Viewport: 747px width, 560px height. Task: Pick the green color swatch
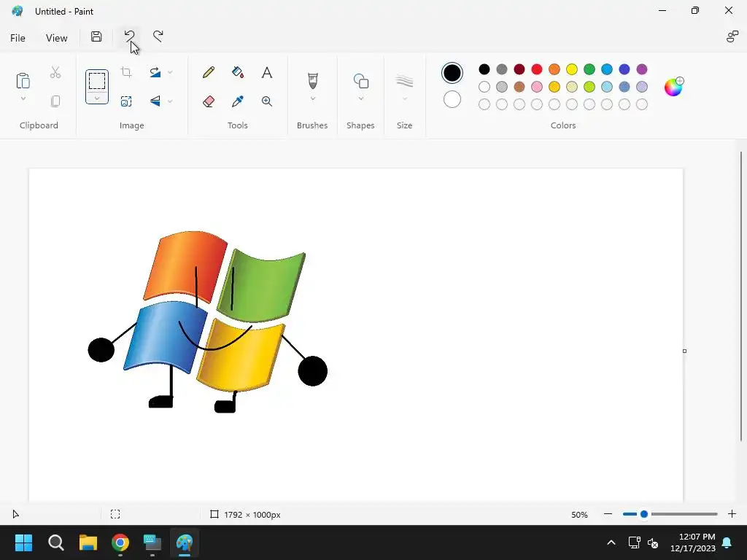(589, 69)
